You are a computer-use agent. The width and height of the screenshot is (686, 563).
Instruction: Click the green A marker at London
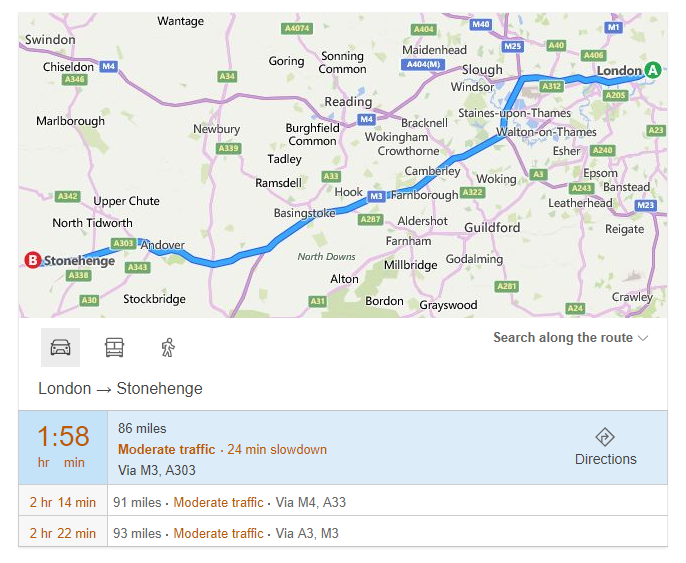653,70
